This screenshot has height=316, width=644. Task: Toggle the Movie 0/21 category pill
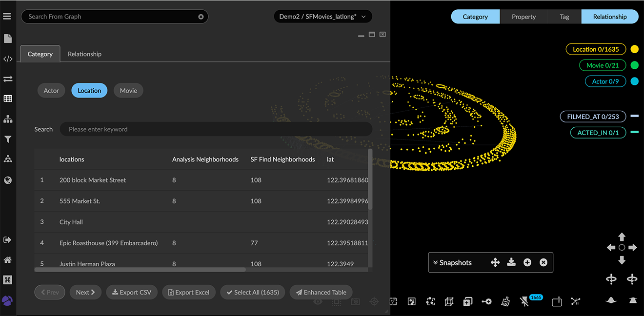603,65
